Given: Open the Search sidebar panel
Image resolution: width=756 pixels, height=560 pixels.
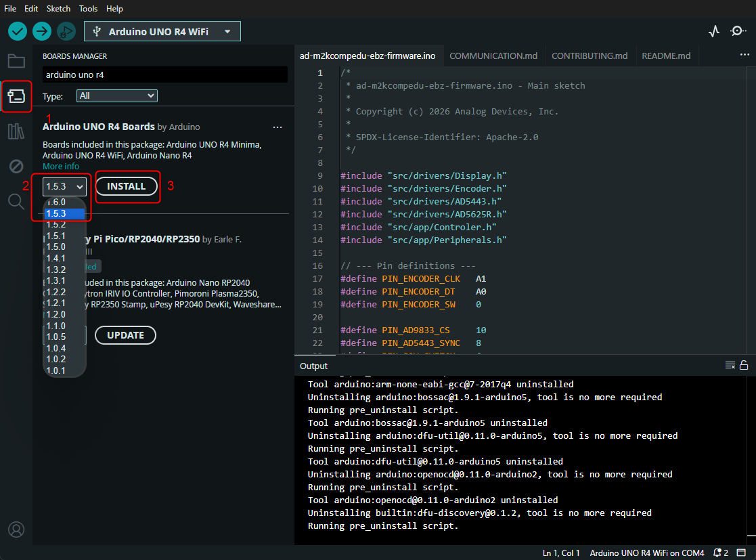Looking at the screenshot, I should (16, 202).
